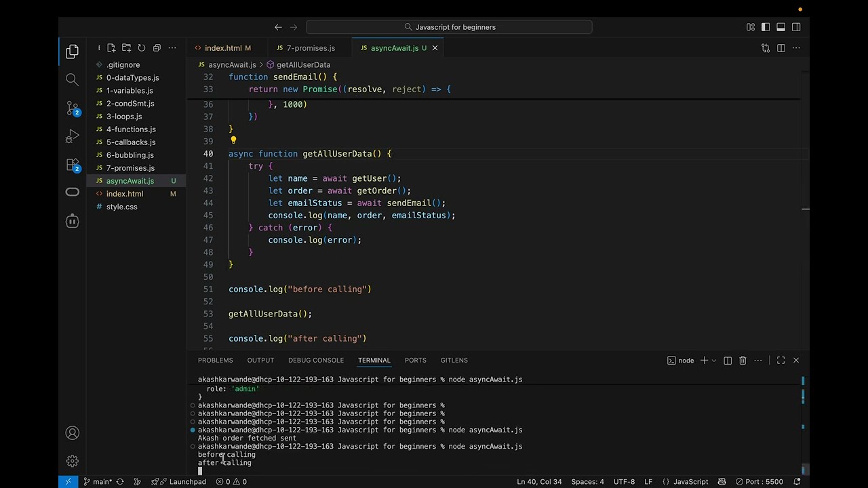This screenshot has width=868, height=488.
Task: Click New Folder icon in explorer toolbar
Action: pyautogui.click(x=126, y=48)
